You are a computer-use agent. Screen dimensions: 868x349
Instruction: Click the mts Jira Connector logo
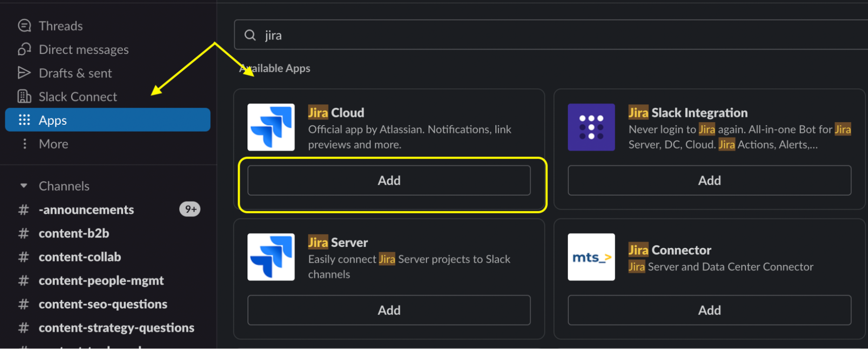[591, 257]
